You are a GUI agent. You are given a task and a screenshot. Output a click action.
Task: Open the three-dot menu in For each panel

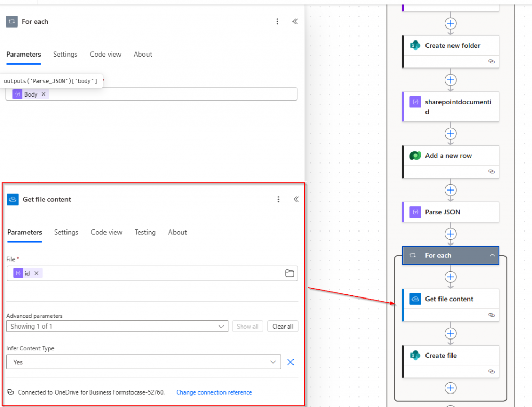[x=277, y=22]
